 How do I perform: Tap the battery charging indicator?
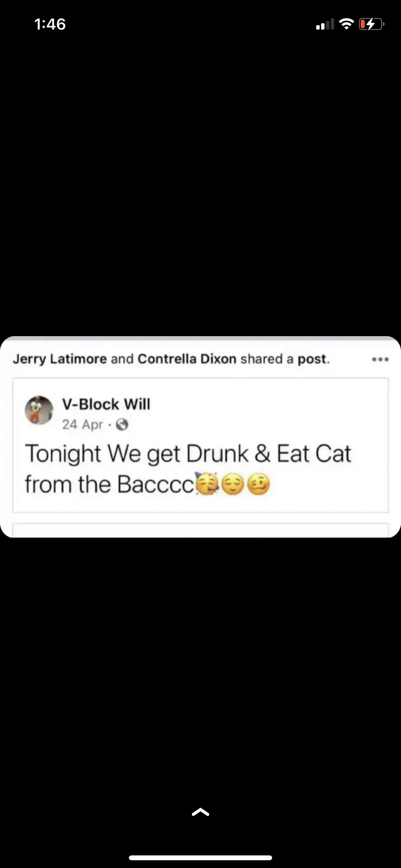[371, 24]
